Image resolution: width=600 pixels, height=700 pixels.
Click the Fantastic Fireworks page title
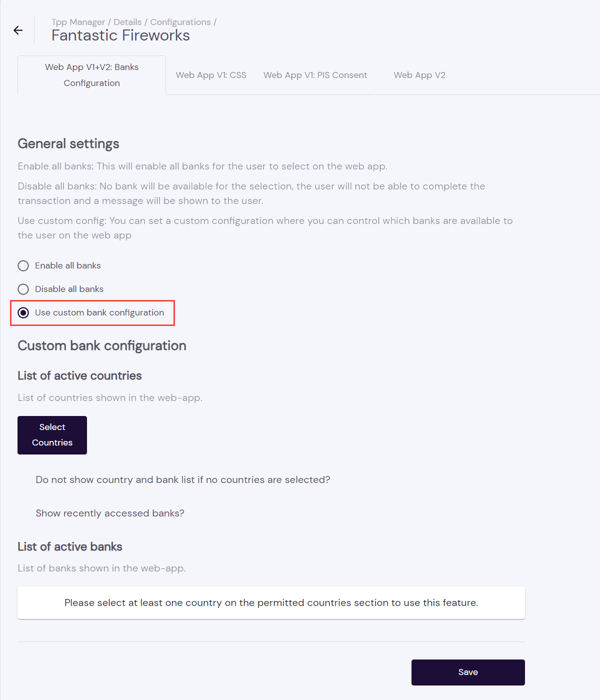coord(120,35)
